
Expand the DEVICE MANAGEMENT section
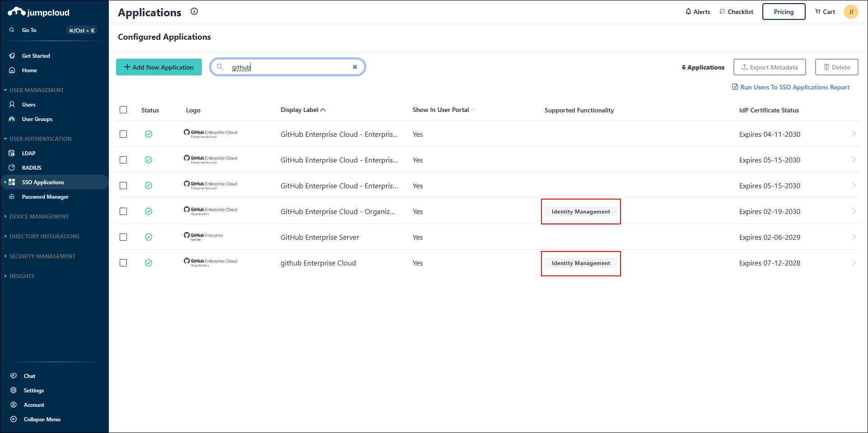(39, 216)
